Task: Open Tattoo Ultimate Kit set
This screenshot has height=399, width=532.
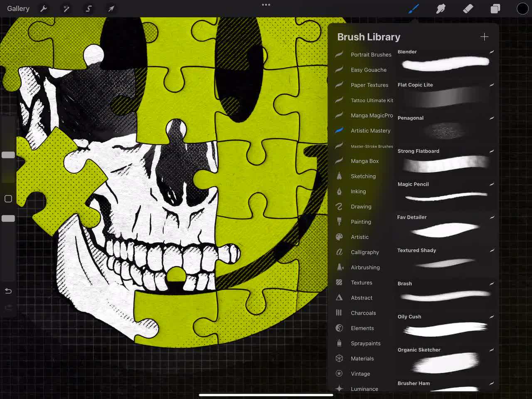Action: 364,100
